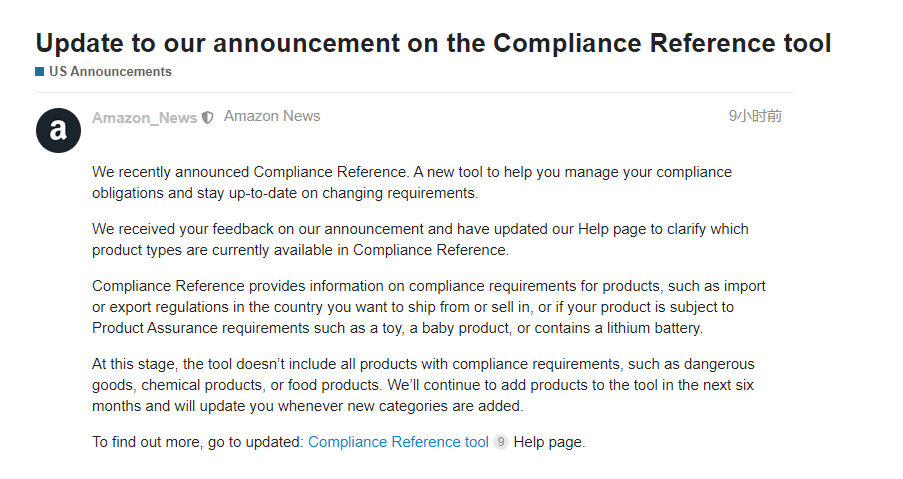Open the US Announcements category

[x=110, y=71]
